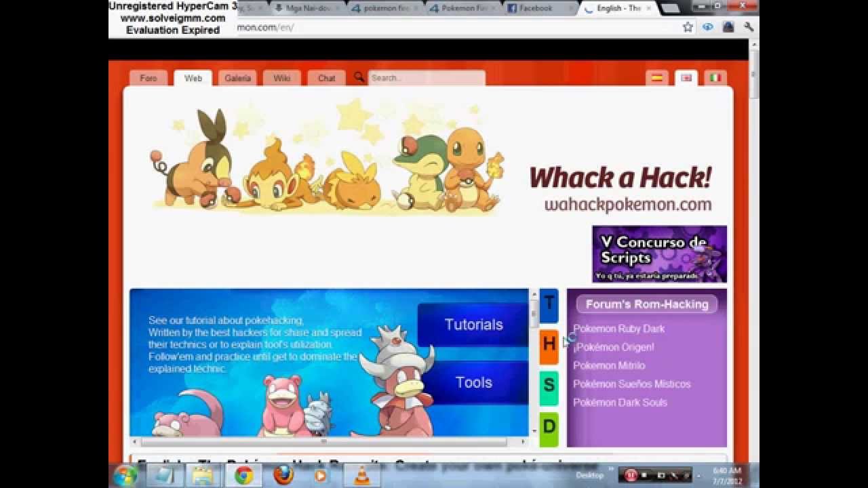
Task: Click the Chrome taskbar icon
Action: pyautogui.click(x=243, y=475)
